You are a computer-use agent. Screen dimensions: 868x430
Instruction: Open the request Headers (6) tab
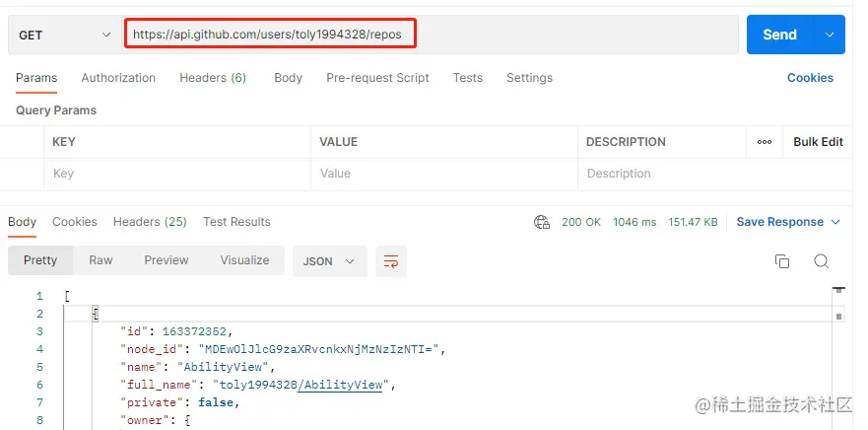tap(213, 78)
